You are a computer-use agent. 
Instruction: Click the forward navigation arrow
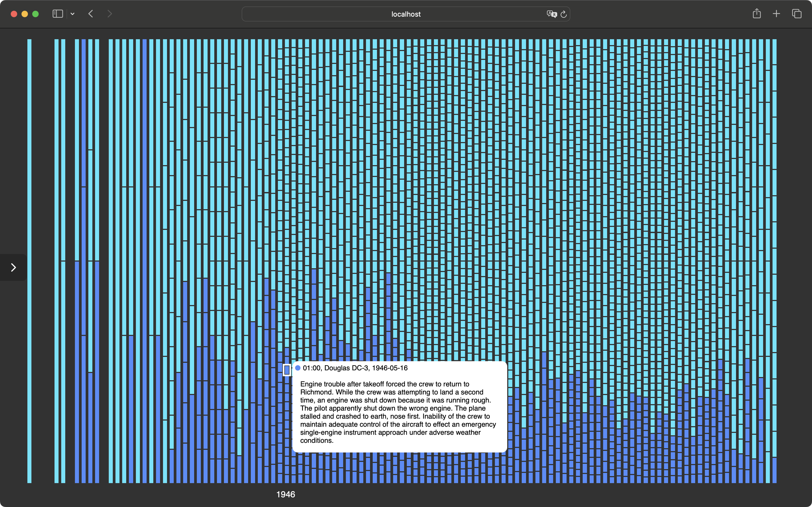point(110,14)
